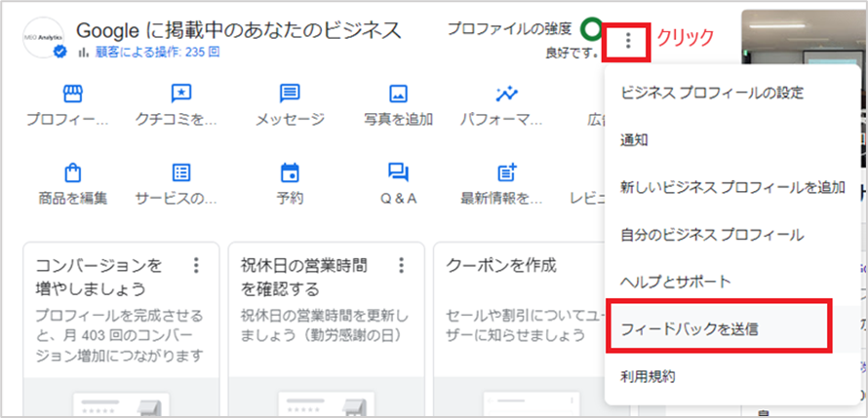Click the coupon card illustration thumbnail
Image resolution: width=868 pixels, height=418 pixels.
[532, 406]
